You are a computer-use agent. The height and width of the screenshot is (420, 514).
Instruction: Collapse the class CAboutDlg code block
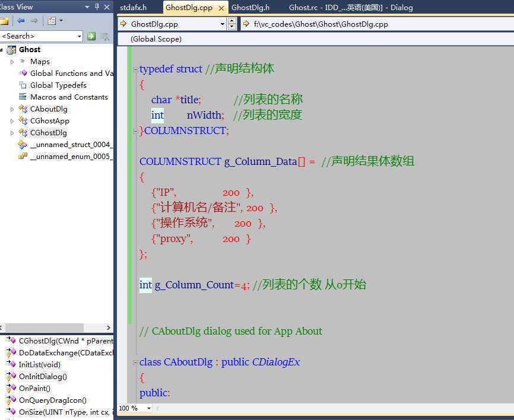(x=135, y=362)
